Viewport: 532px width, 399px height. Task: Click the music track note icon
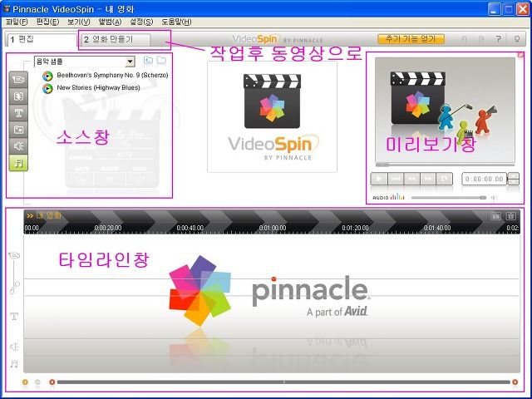coord(14,364)
